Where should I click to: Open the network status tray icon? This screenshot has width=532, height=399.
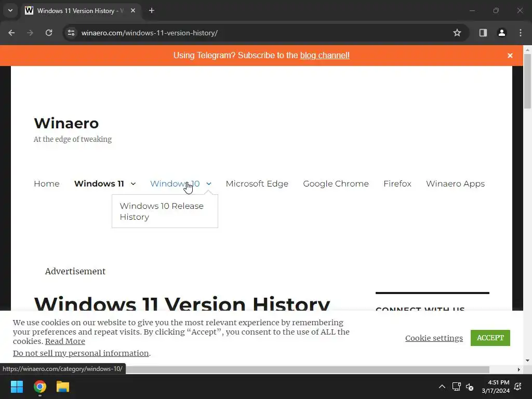(x=456, y=387)
